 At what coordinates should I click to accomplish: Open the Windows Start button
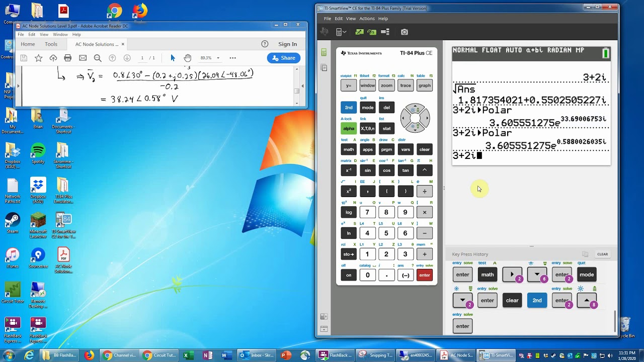pyautogui.click(x=9, y=355)
